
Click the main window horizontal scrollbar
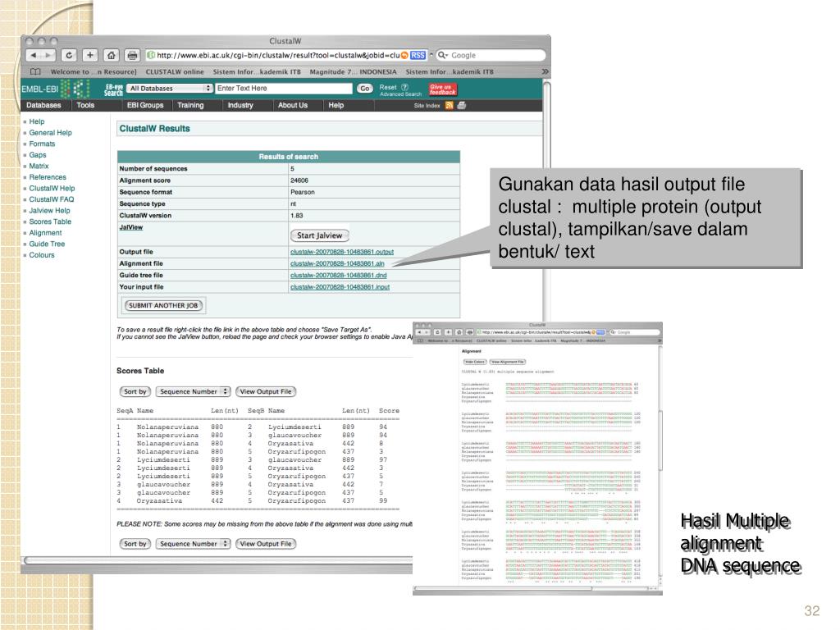tap(217, 560)
